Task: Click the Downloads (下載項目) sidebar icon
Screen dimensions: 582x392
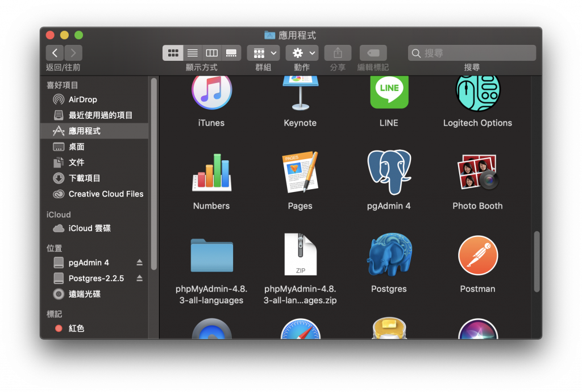Action: pyautogui.click(x=59, y=178)
